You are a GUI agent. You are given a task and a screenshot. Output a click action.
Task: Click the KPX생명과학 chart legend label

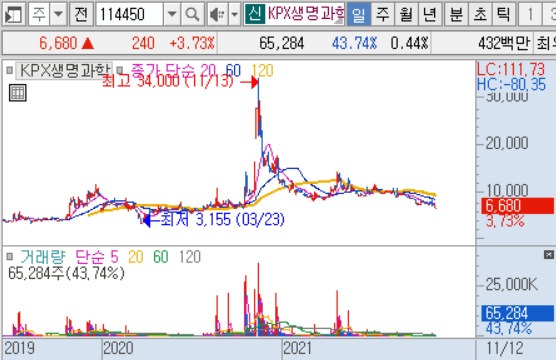[65, 71]
